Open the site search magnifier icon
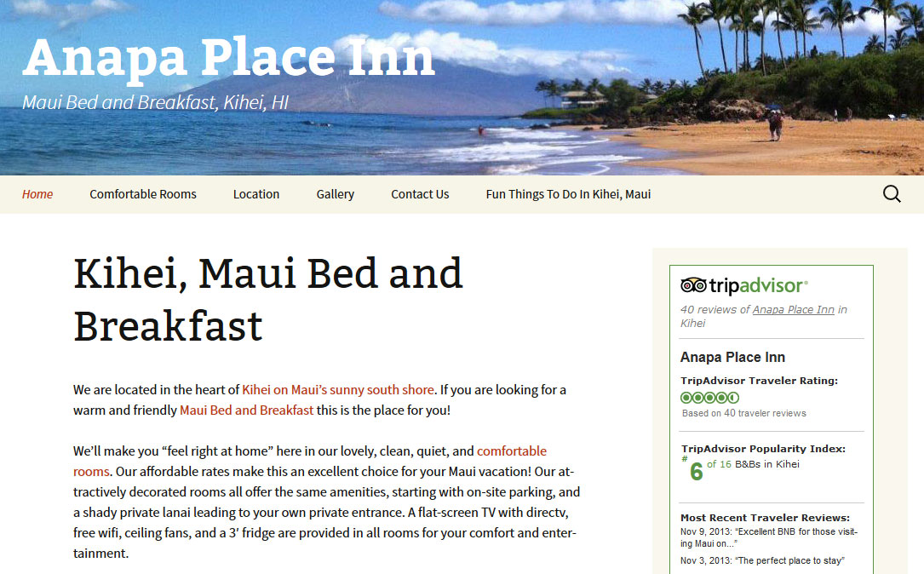The image size is (924, 574). (892, 194)
